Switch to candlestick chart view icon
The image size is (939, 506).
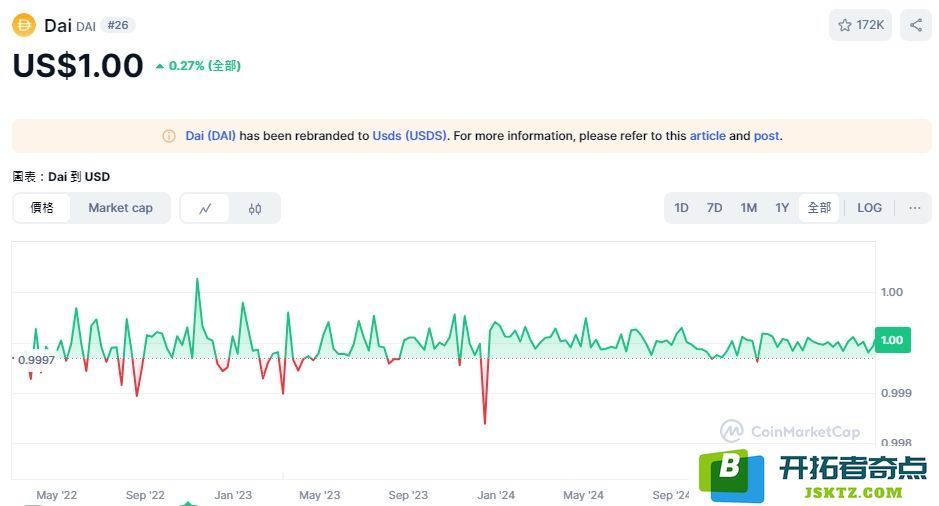coord(255,208)
